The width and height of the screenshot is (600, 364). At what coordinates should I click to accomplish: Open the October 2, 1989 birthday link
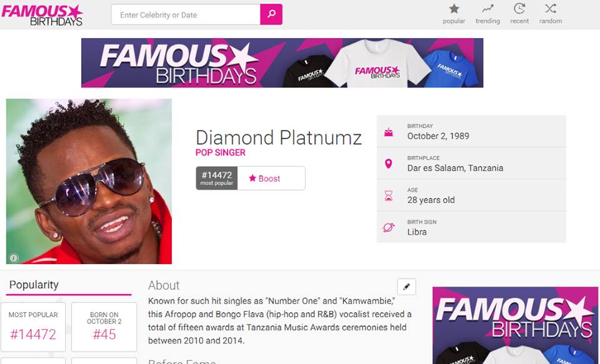pyautogui.click(x=438, y=136)
